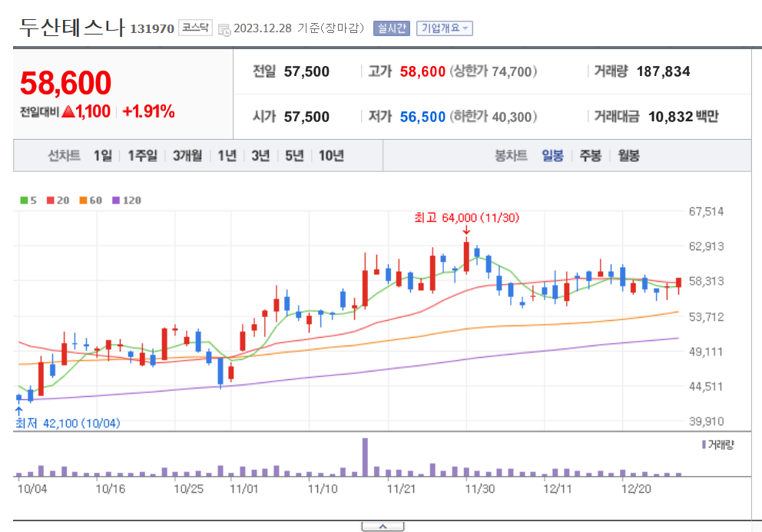Click the 11/30 date label on the x-axis
Viewport: 762px width, 532px height.
[479, 489]
